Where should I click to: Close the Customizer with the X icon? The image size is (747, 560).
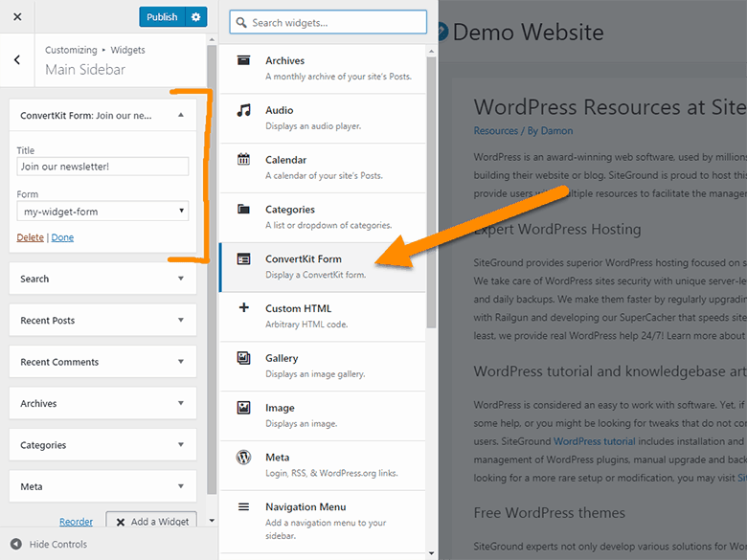[x=17, y=16]
